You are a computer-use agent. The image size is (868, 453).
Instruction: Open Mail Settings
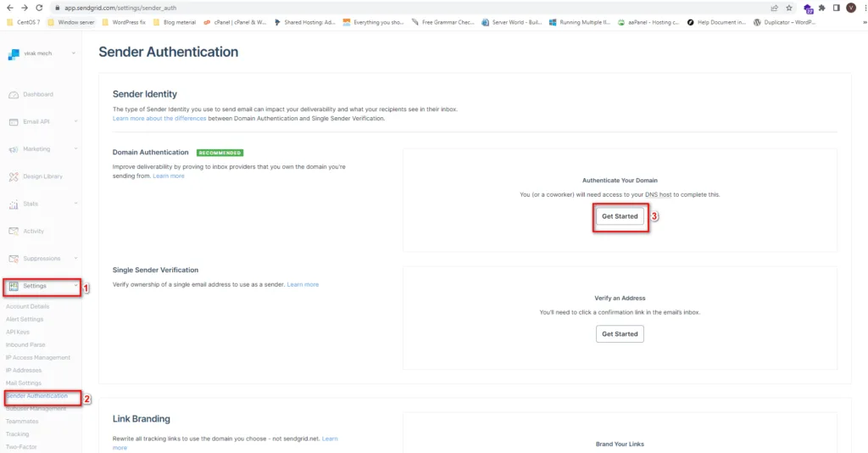(x=24, y=383)
